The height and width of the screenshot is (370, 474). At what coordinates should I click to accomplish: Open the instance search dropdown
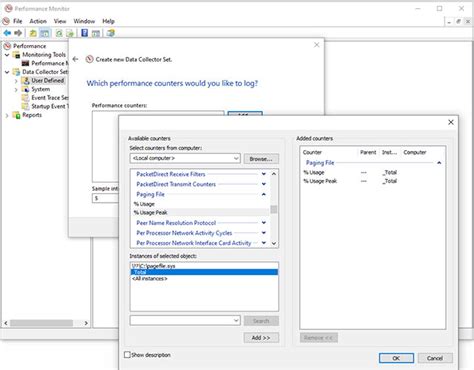coord(236,321)
